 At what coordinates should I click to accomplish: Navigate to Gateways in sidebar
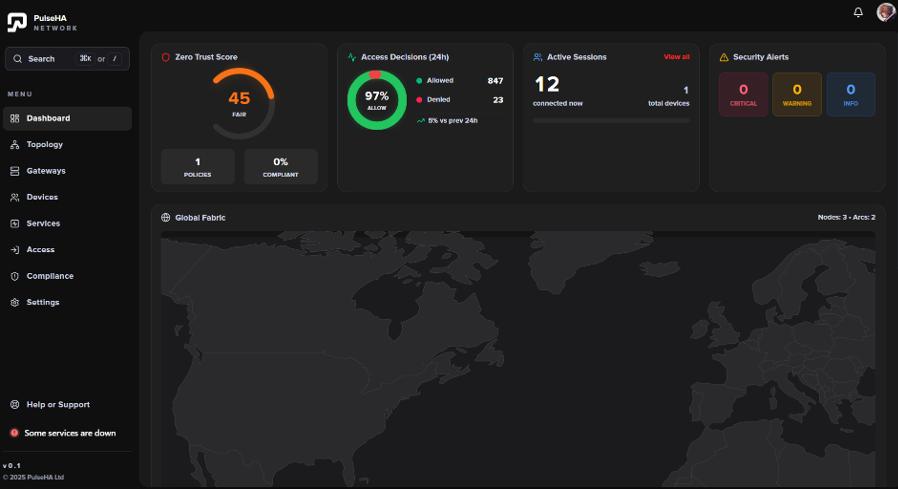pos(46,171)
